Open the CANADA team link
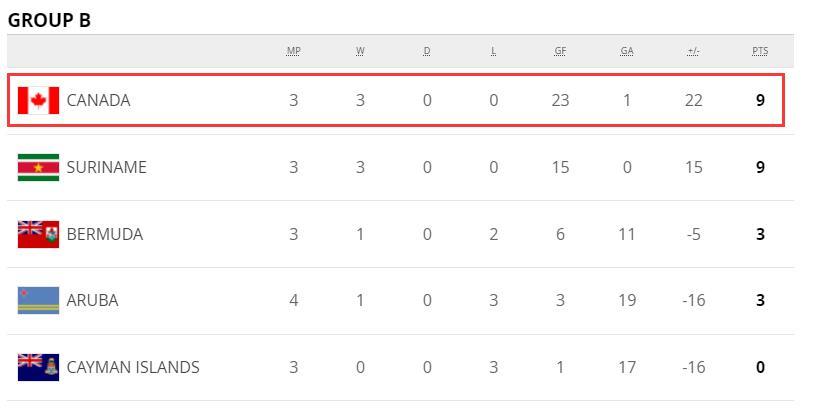 coord(98,100)
